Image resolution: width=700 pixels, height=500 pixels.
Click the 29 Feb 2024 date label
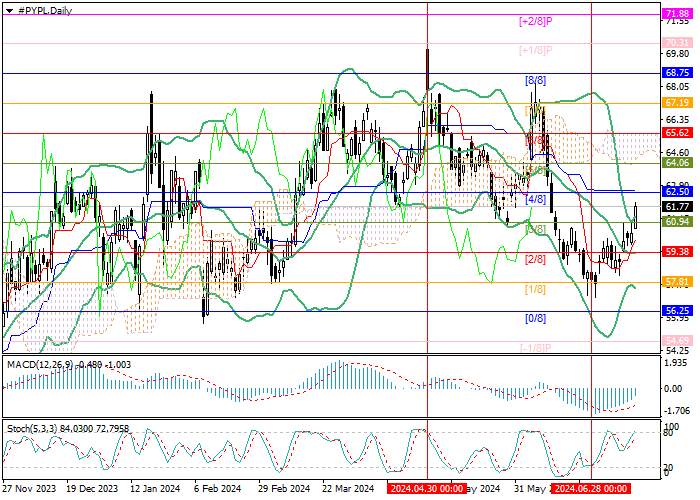click(x=284, y=488)
